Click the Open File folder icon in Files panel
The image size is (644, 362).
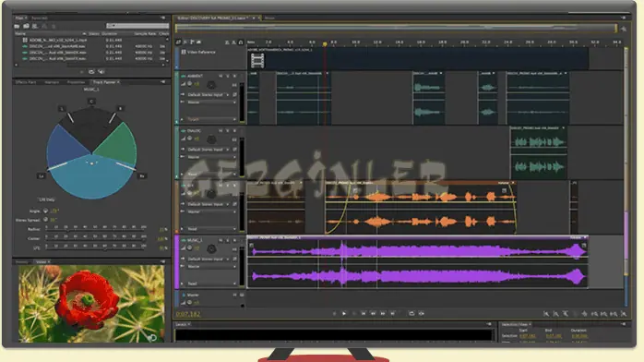click(18, 26)
